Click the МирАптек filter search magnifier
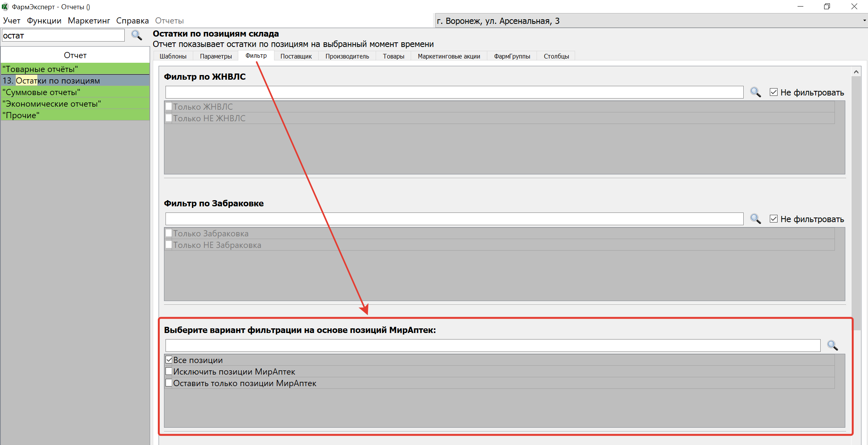 click(832, 345)
